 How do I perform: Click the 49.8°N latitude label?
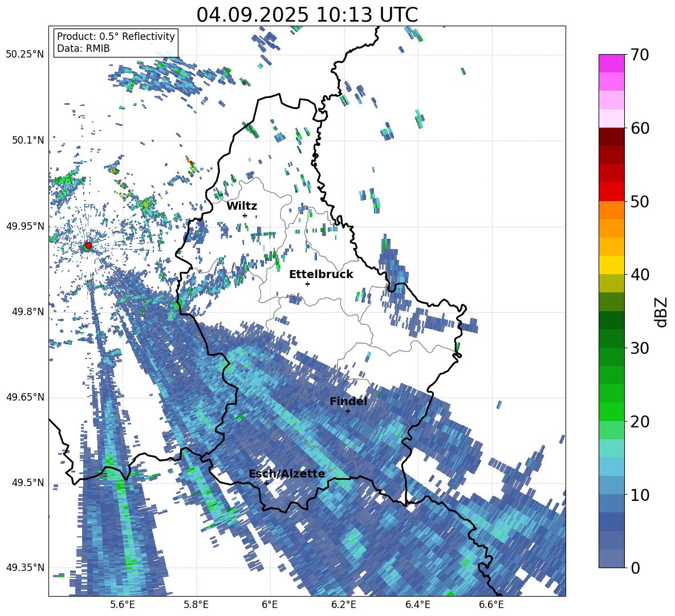[x=27, y=312]
